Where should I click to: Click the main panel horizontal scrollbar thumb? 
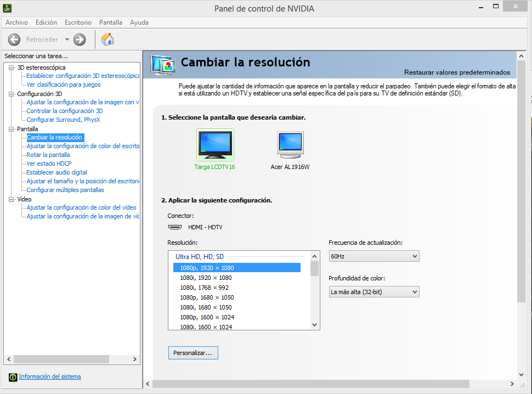(311, 384)
